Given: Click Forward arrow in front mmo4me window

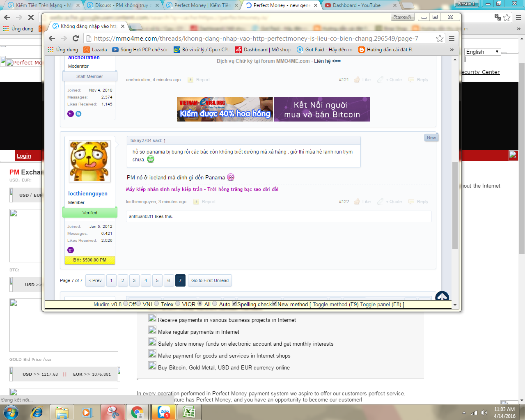Looking at the screenshot, I should pos(64,38).
